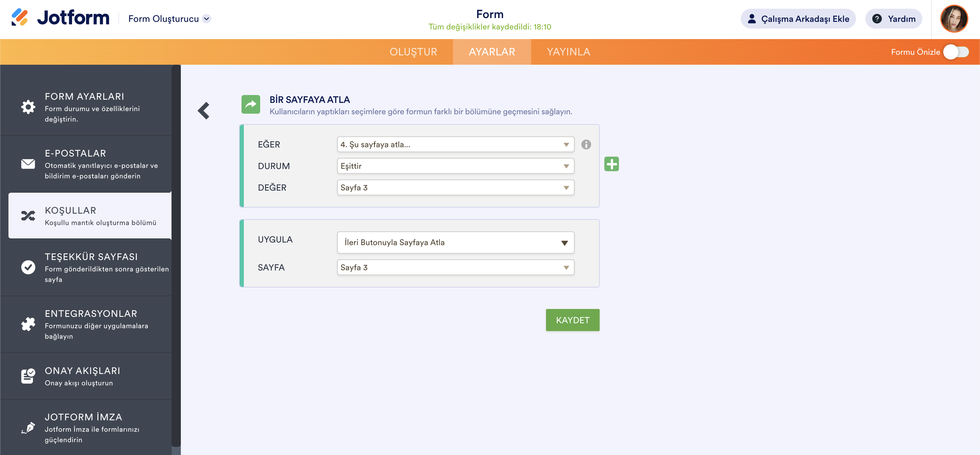Switch to the YAYINLA tab
Image resolution: width=980 pixels, height=455 pixels.
pyautogui.click(x=568, y=52)
